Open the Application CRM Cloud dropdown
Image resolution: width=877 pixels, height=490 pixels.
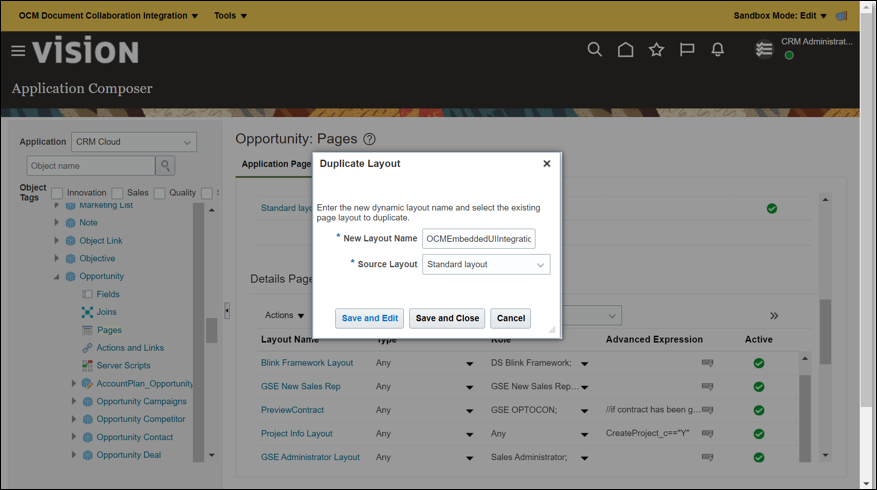(x=134, y=142)
